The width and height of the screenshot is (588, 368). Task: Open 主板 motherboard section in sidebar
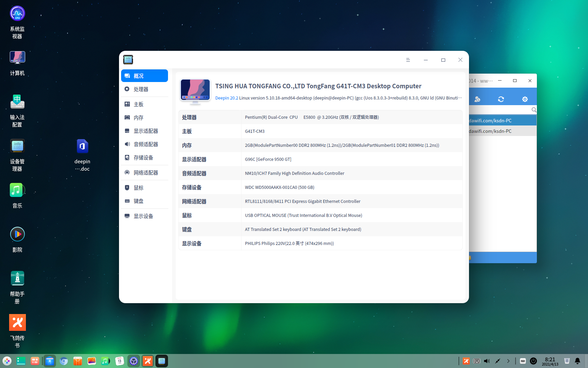coord(145,104)
